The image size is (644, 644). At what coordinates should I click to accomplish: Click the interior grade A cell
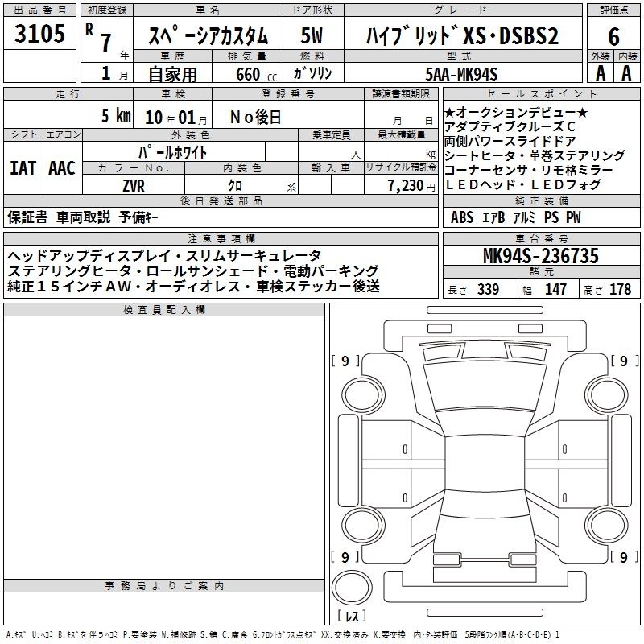(x=626, y=73)
